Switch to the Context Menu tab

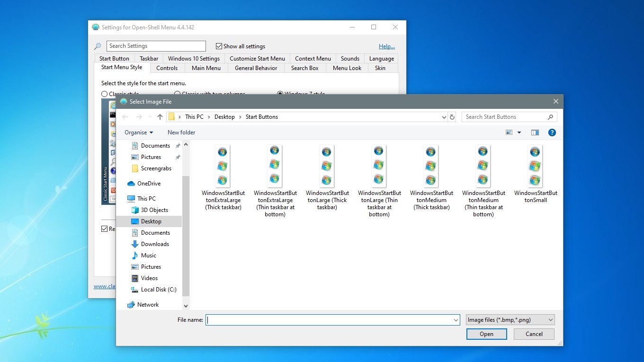(313, 59)
